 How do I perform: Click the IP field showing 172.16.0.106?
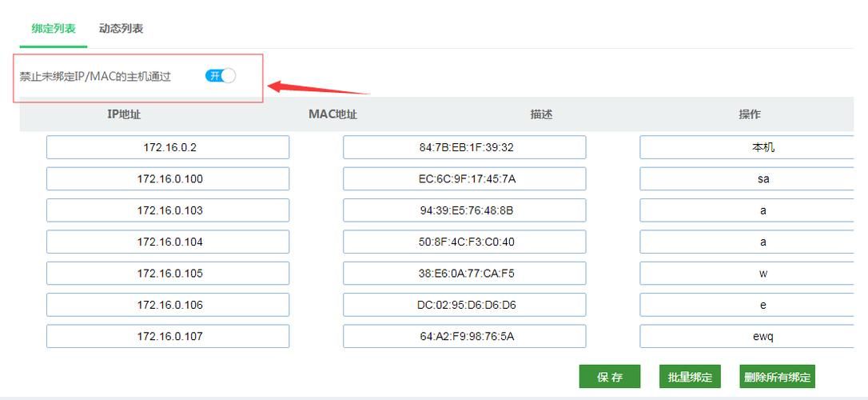click(x=168, y=305)
